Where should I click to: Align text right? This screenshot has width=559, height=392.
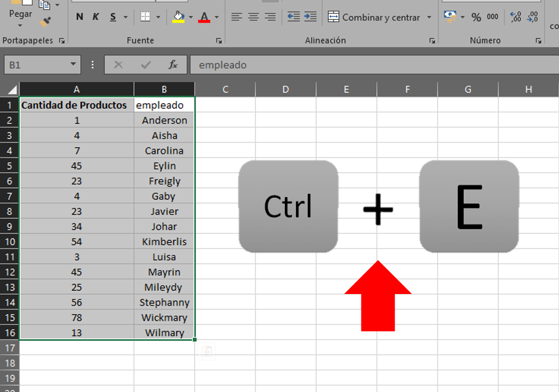pyautogui.click(x=270, y=17)
